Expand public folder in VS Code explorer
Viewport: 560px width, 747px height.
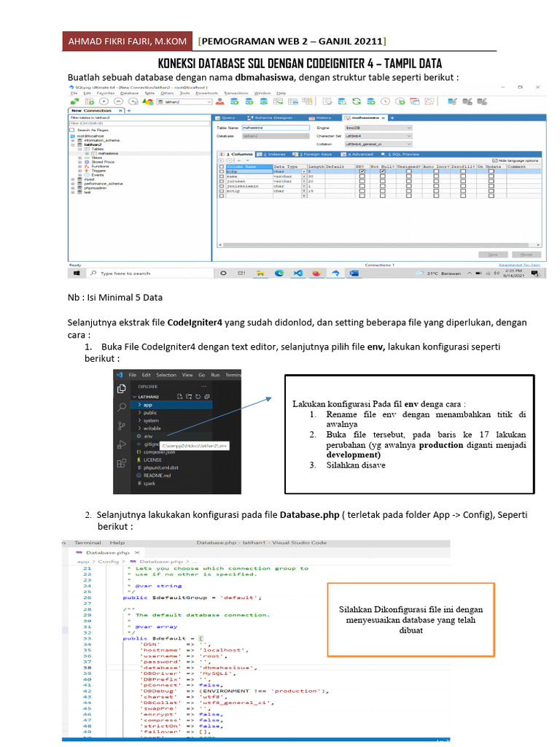[172, 413]
